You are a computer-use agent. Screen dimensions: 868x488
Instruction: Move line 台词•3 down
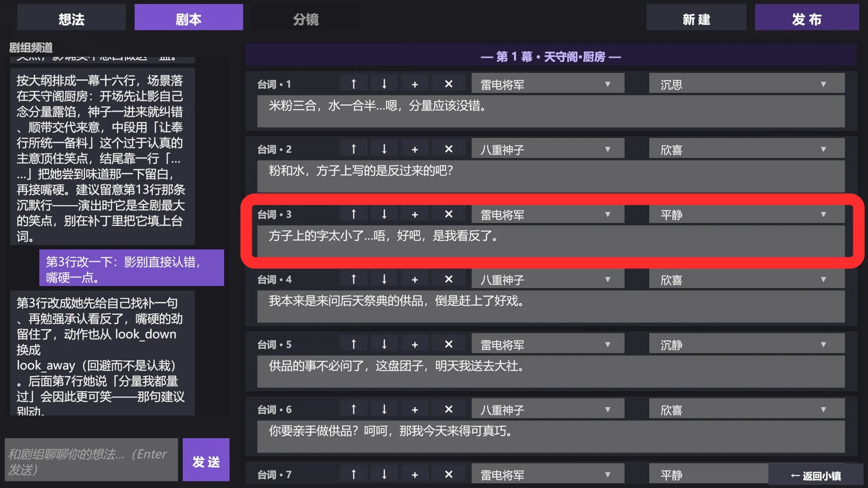[x=384, y=214]
